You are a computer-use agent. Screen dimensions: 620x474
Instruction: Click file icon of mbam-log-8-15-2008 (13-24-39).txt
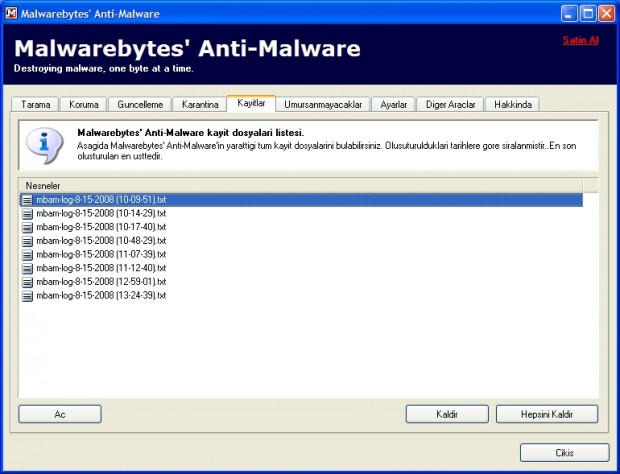click(27, 296)
